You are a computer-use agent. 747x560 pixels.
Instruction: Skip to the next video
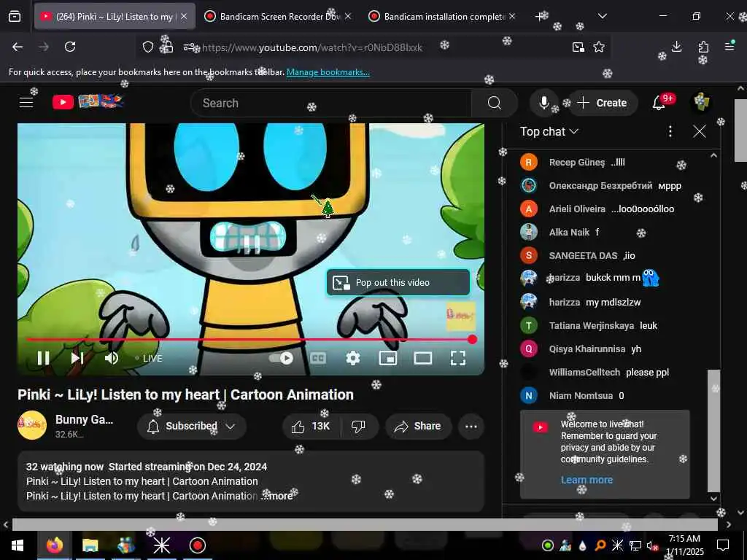point(77,358)
